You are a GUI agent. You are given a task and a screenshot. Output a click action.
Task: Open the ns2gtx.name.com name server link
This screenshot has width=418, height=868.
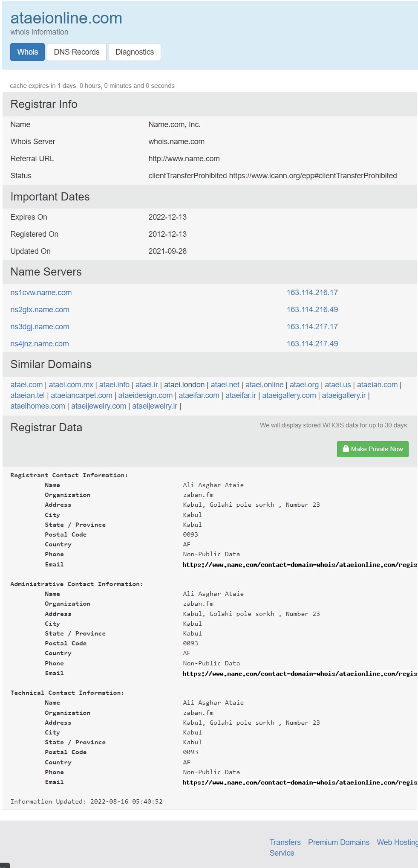point(40,310)
